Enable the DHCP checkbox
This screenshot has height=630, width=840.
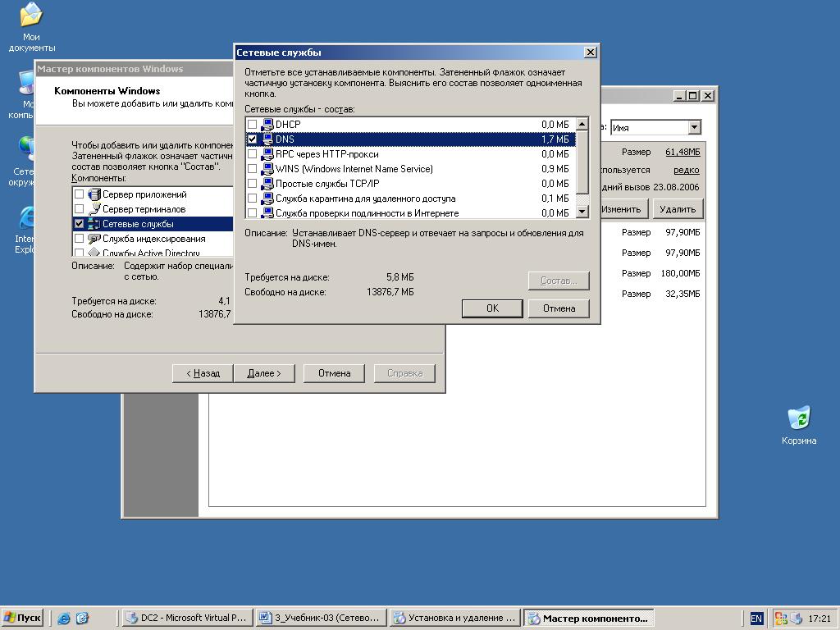tap(253, 125)
